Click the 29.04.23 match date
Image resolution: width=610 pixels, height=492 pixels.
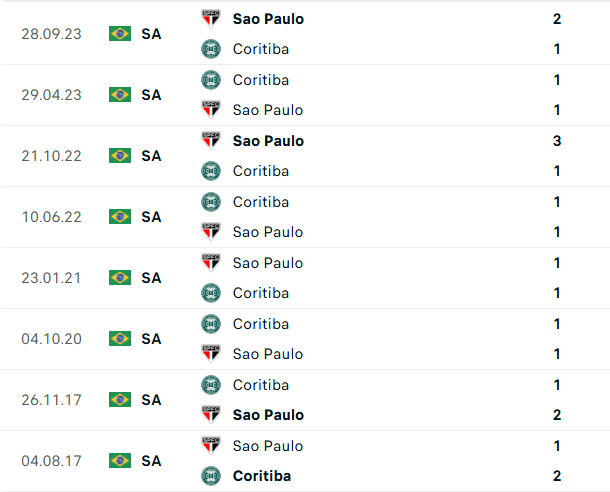point(51,95)
